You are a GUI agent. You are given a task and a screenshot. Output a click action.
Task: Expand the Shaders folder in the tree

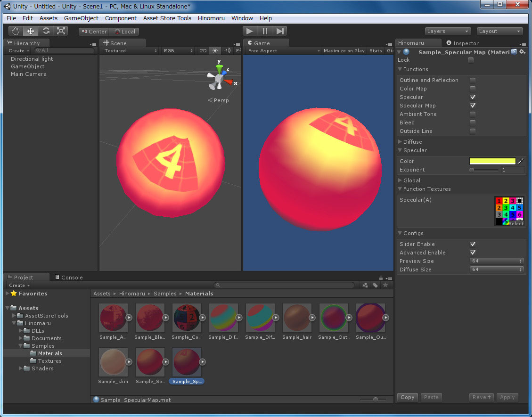coord(21,368)
